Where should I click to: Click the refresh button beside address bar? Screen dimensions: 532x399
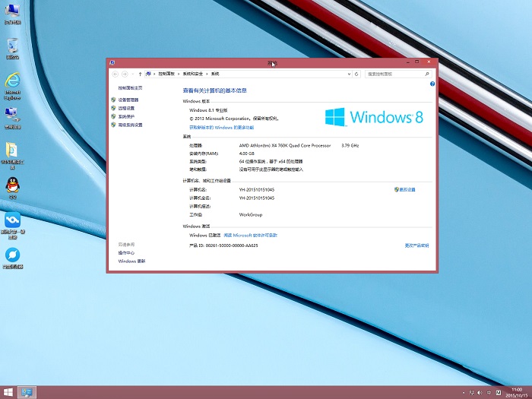tap(356, 74)
